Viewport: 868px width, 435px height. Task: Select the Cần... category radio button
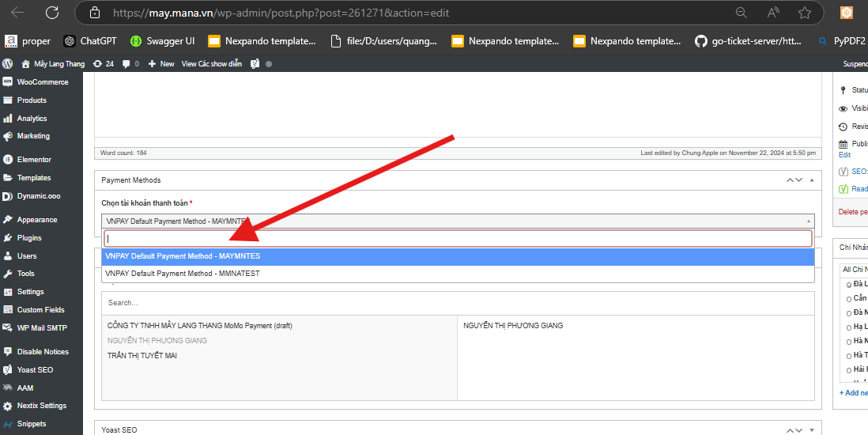[x=849, y=299]
